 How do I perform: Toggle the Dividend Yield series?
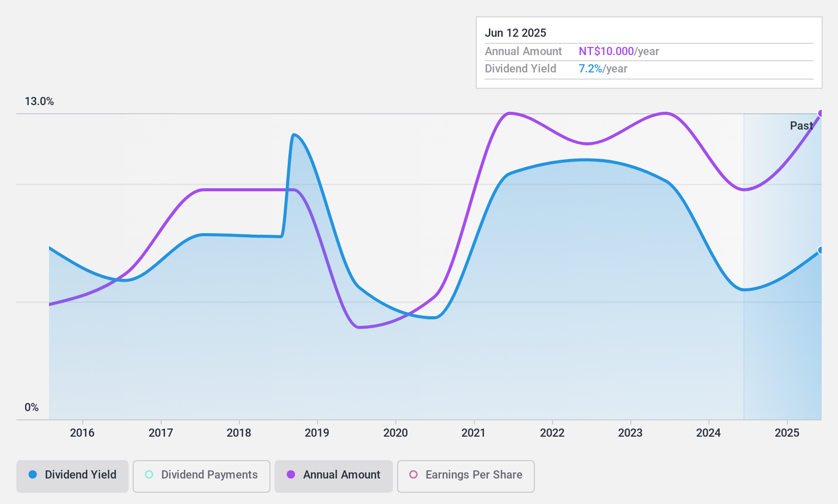coord(72,476)
